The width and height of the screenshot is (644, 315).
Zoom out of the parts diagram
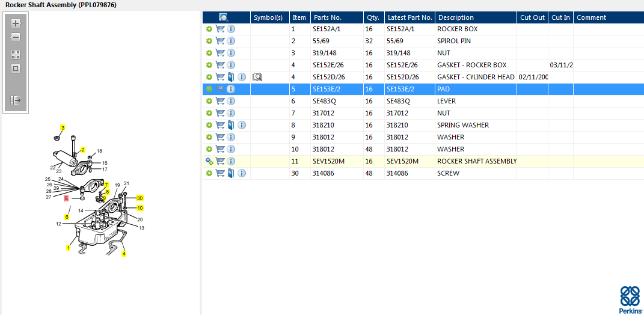click(16, 37)
